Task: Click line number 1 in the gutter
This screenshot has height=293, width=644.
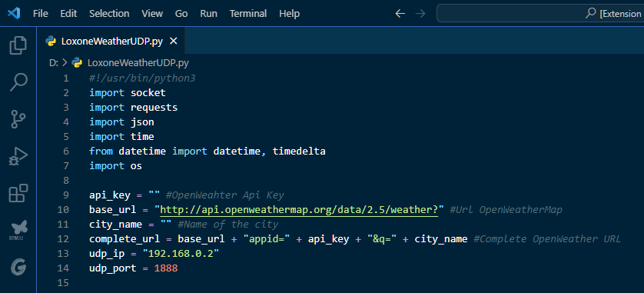Action: pos(66,78)
